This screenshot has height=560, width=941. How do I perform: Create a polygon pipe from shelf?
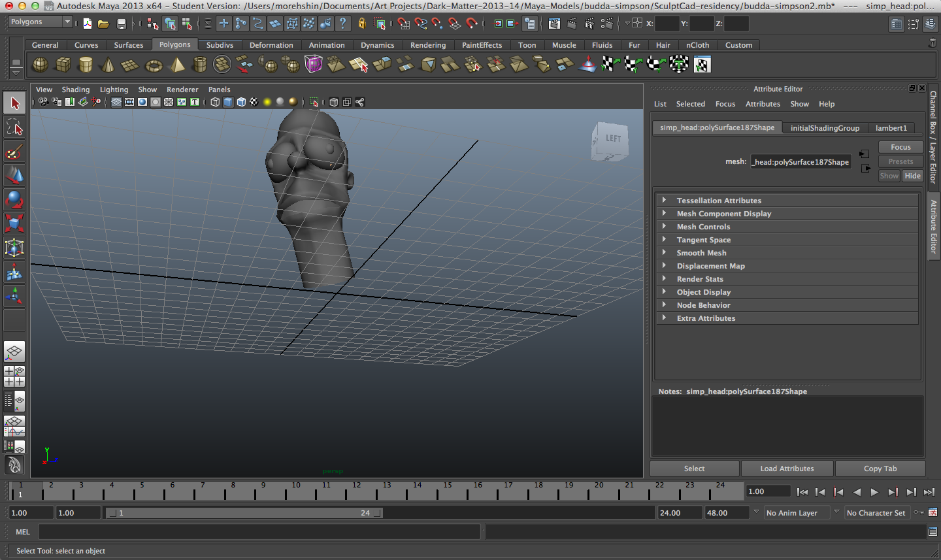point(199,65)
